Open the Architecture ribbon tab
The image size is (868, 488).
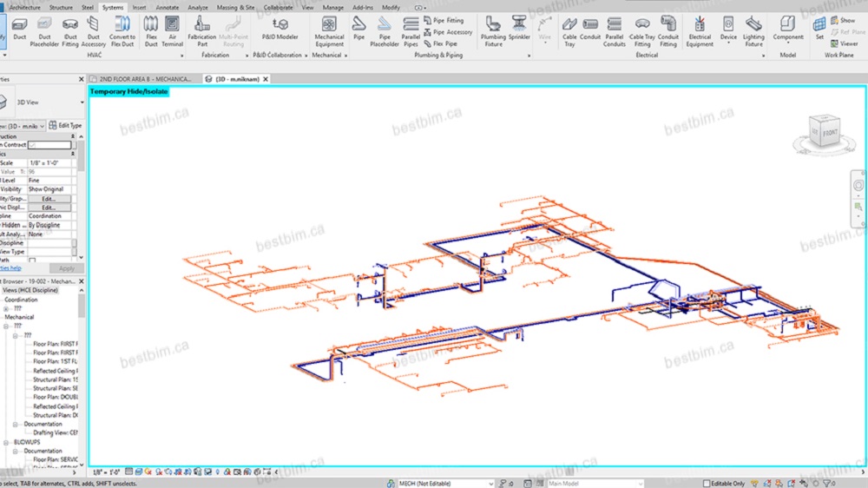click(24, 8)
